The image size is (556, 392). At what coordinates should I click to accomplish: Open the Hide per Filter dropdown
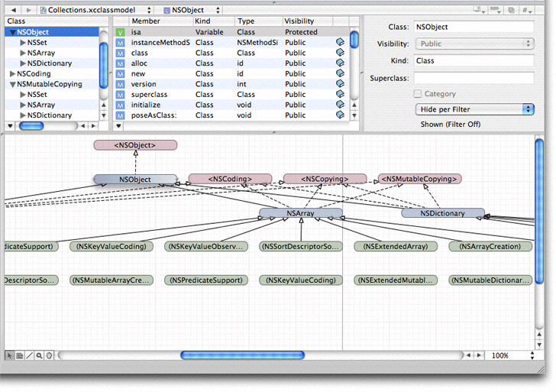click(x=474, y=109)
